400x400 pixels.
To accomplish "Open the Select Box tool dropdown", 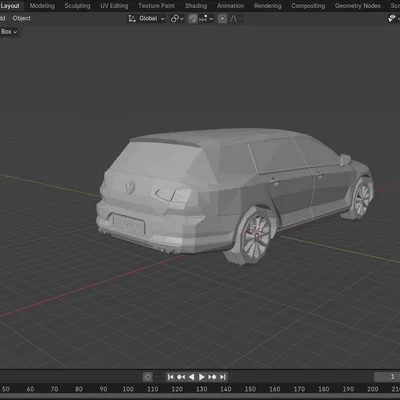I will [x=9, y=32].
